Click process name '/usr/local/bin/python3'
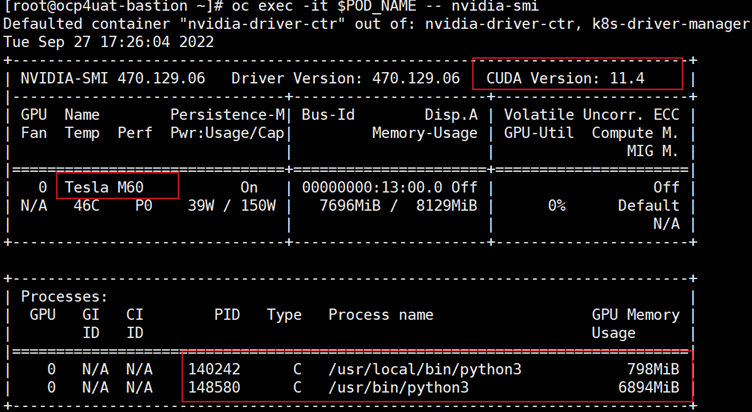Image resolution: width=752 pixels, height=412 pixels. click(x=425, y=369)
